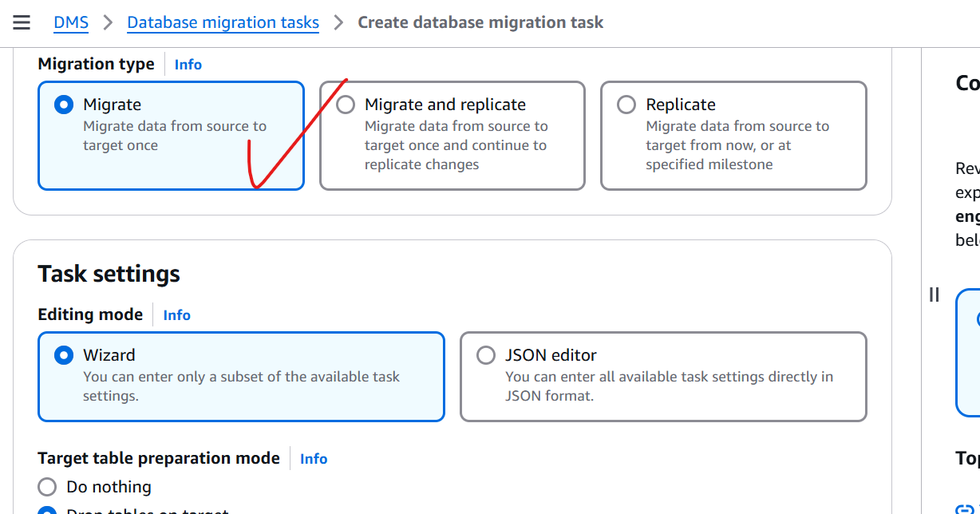Open Info link next to Migration type
The image size is (980, 514).
[x=188, y=65]
